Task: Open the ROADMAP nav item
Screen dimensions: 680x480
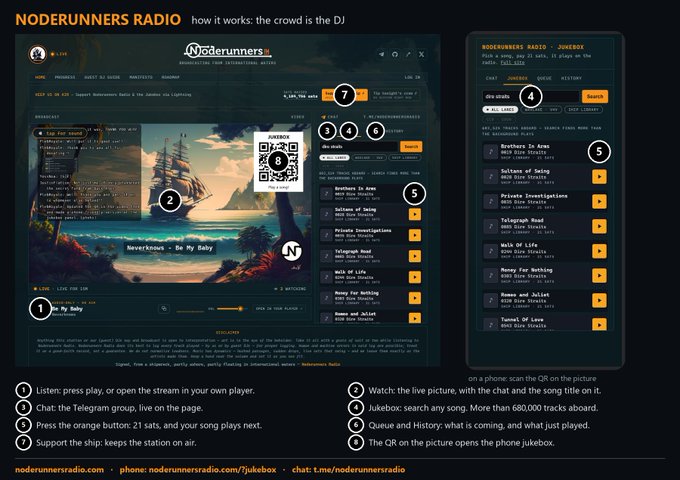Action: 170,77
